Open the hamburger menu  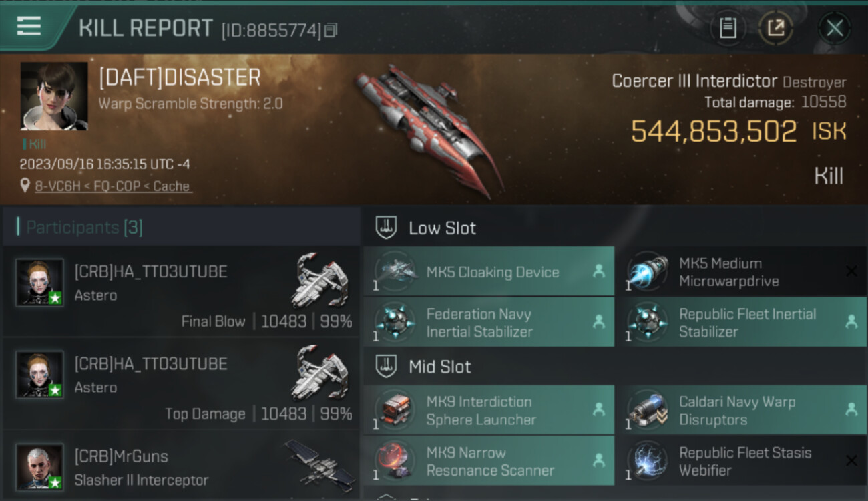pos(29,27)
